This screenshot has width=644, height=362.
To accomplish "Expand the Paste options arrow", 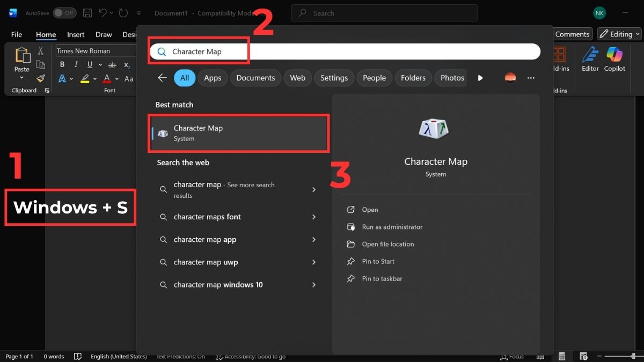I will [22, 78].
